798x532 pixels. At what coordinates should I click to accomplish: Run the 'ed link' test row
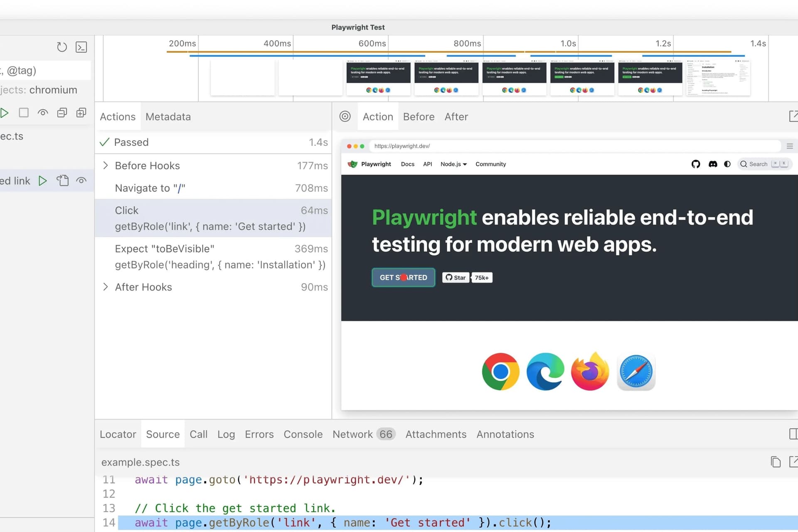(42, 181)
